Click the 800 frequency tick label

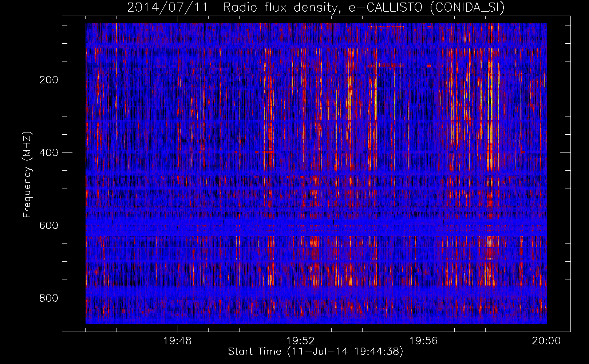coord(49,298)
